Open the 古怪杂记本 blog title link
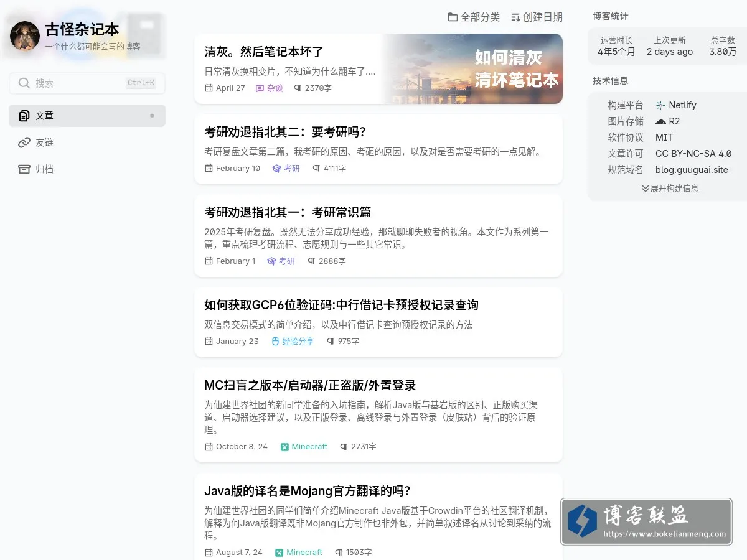Image resolution: width=747 pixels, height=560 pixels. [x=82, y=29]
